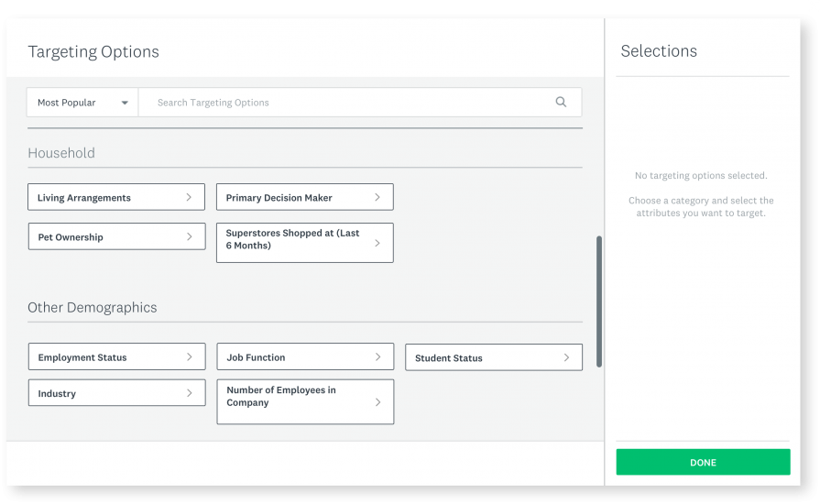Open Pet Ownership category
Screen dimensions: 820x504
click(x=116, y=236)
